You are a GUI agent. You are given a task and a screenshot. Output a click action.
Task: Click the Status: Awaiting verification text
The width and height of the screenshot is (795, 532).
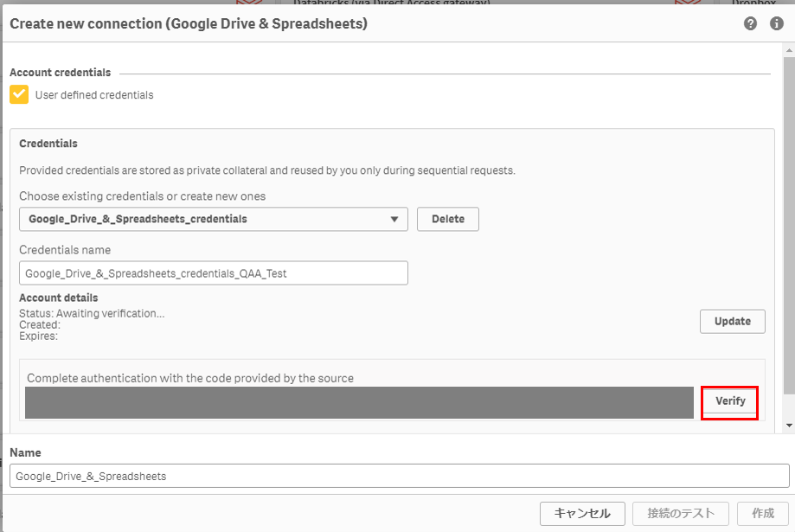(92, 313)
